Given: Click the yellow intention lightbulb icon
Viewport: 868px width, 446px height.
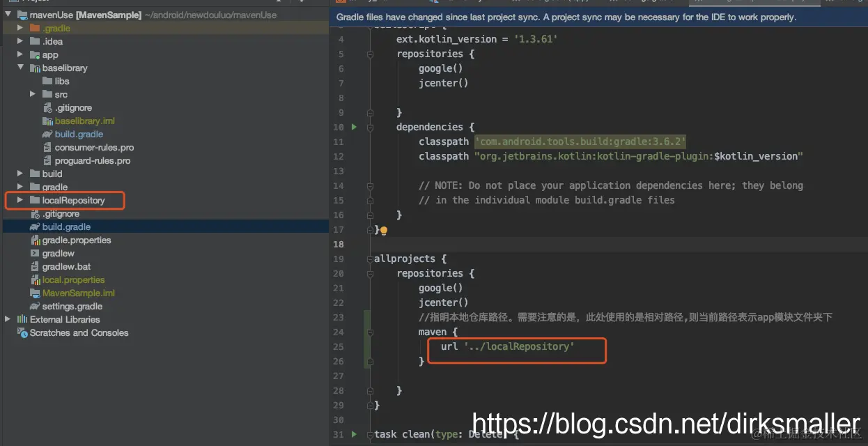Looking at the screenshot, I should point(383,230).
